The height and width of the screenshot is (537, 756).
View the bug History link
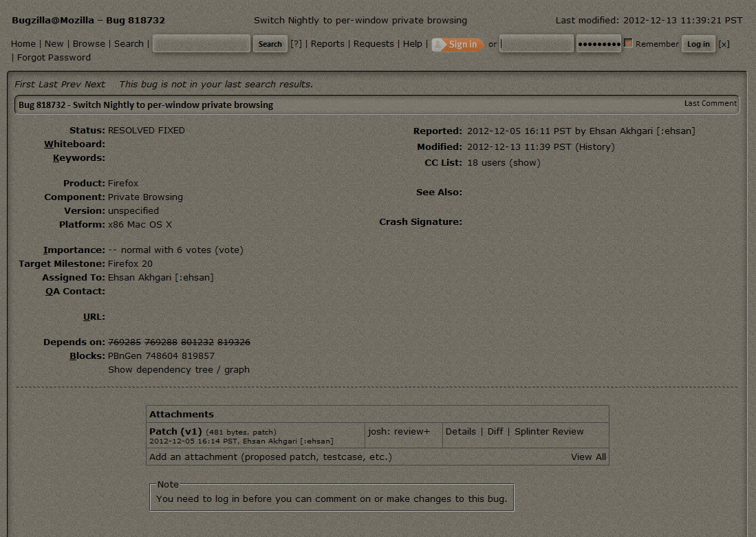coord(595,147)
